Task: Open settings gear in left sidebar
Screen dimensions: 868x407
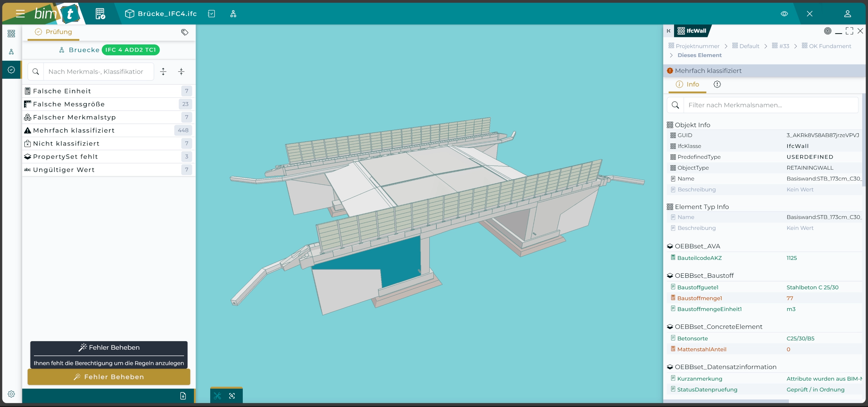Action: point(11,394)
